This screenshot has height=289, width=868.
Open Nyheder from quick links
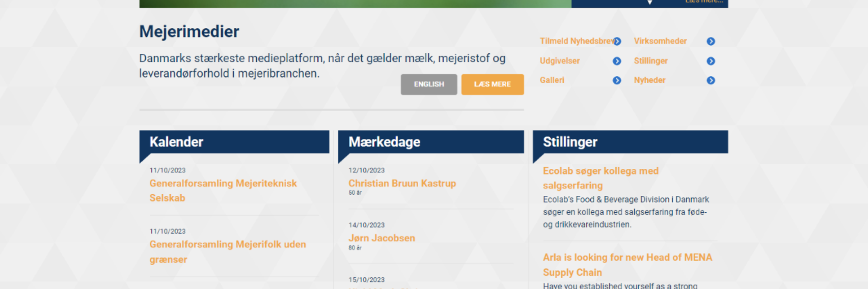pyautogui.click(x=650, y=80)
